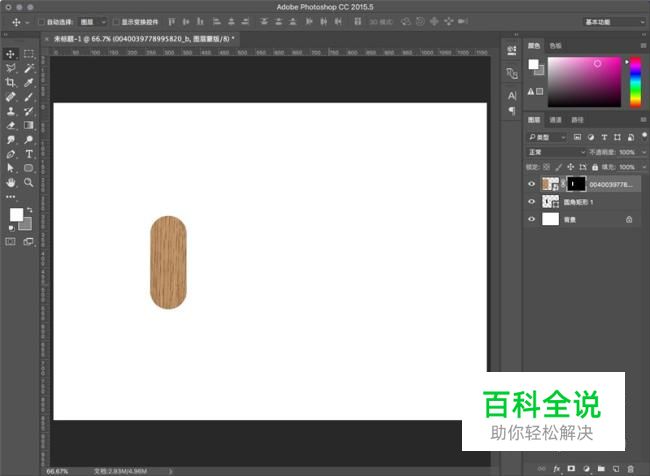
Task: Enable Show Transform Controls checkbox
Action: point(116,22)
